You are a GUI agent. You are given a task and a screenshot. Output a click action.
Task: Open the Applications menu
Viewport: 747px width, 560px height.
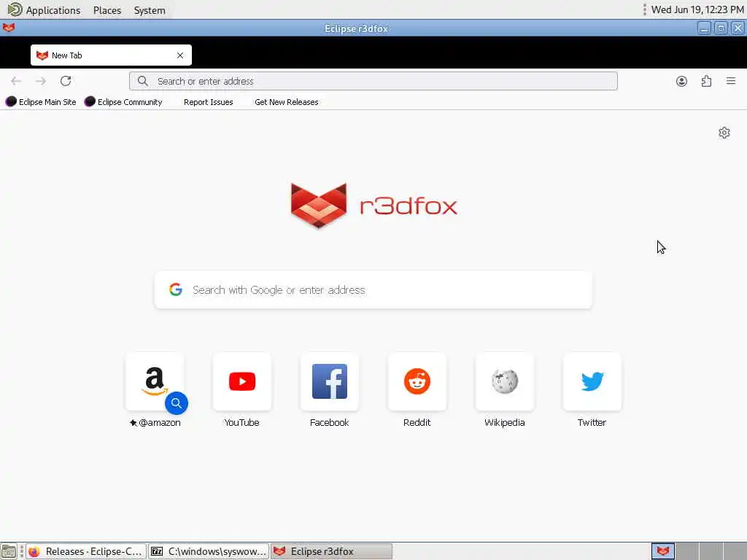pyautogui.click(x=53, y=10)
